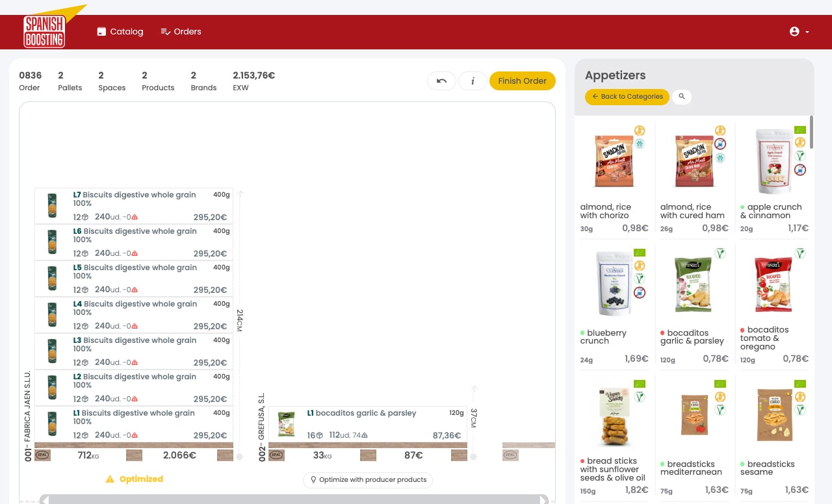The height and width of the screenshot is (504, 832).
Task: Click the horizontal scrollbar under pallets
Action: [292, 499]
